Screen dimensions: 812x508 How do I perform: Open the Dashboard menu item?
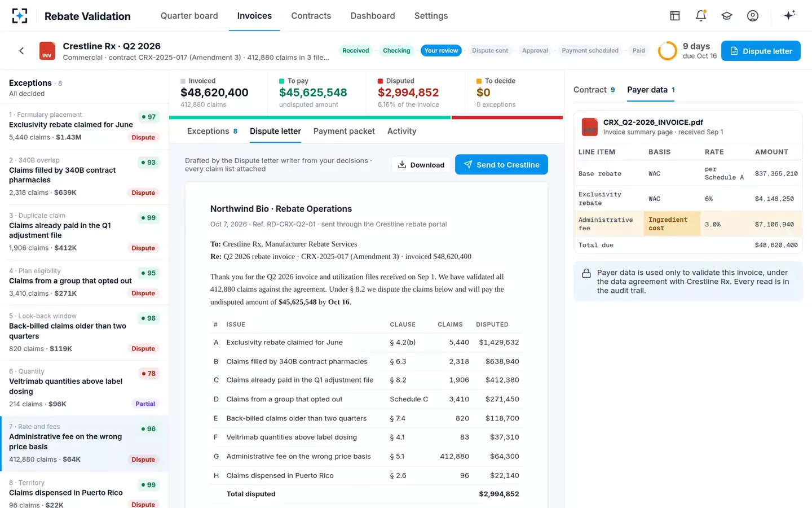pos(373,16)
